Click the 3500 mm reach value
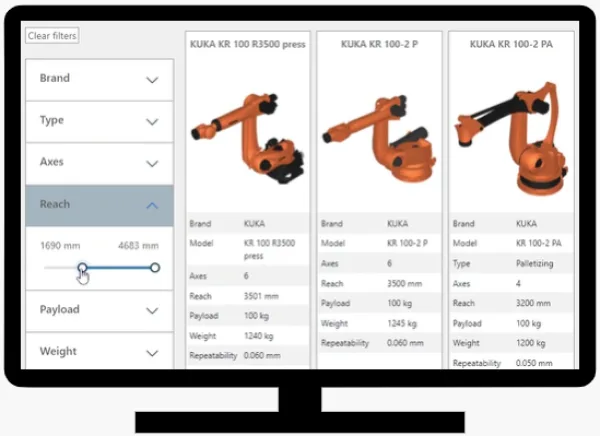This screenshot has width=600, height=436. [405, 284]
